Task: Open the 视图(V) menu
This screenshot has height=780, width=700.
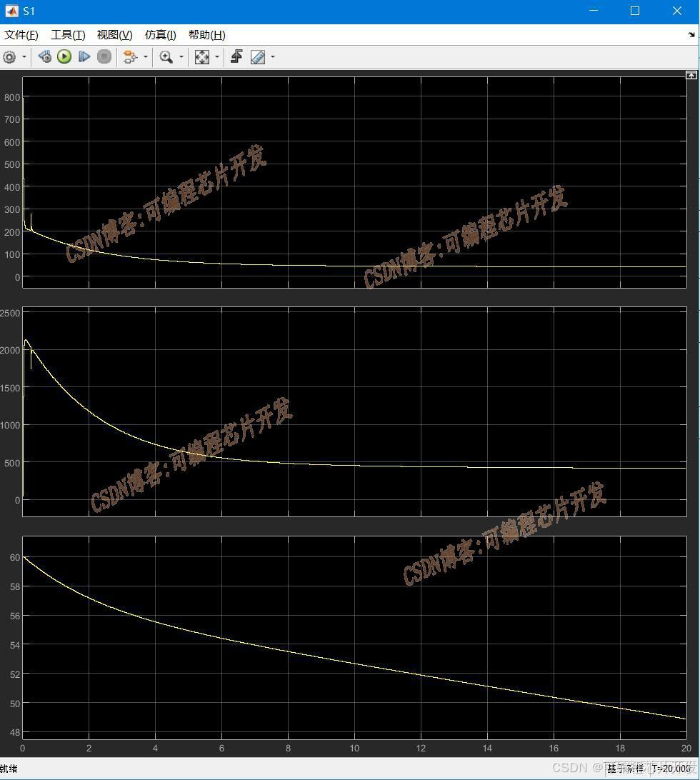Action: (x=115, y=35)
